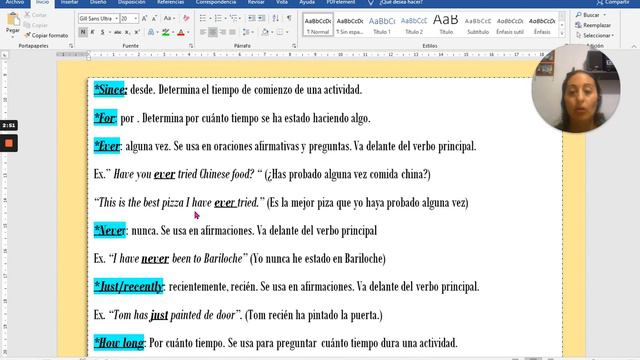Click the Pegar paste icon
The width and height of the screenshot is (640, 360).
point(13,19)
